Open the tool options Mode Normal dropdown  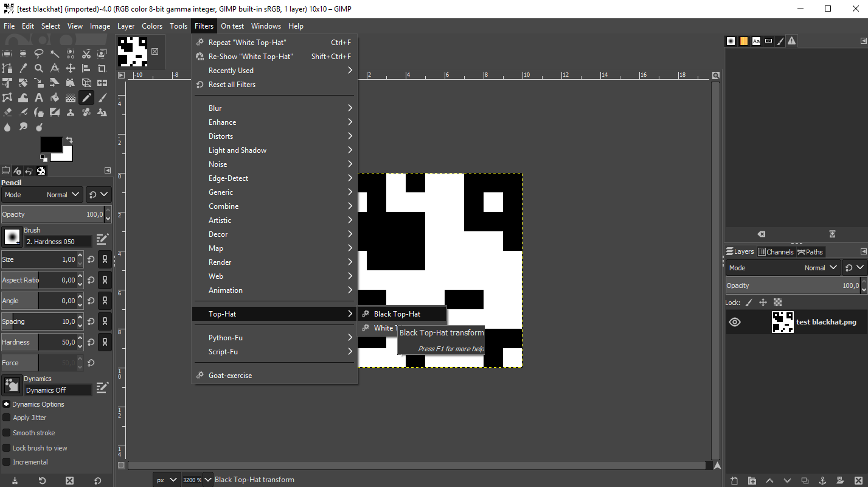point(42,195)
